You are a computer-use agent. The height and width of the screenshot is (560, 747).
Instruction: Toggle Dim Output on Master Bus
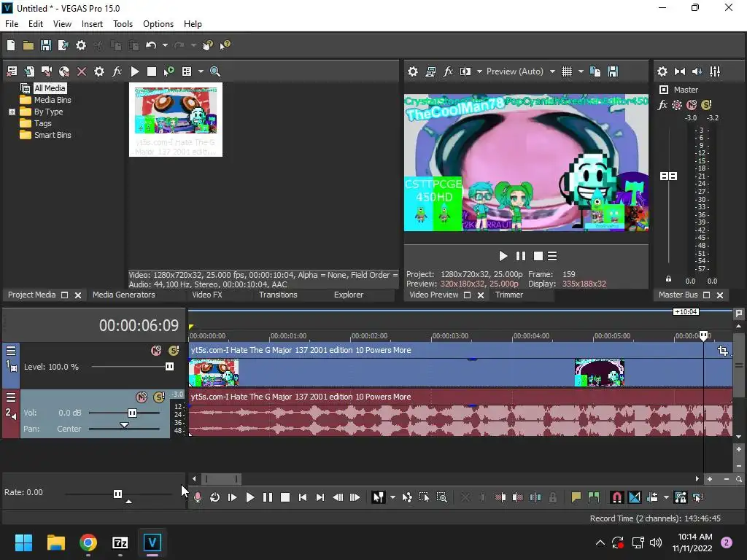pos(697,71)
